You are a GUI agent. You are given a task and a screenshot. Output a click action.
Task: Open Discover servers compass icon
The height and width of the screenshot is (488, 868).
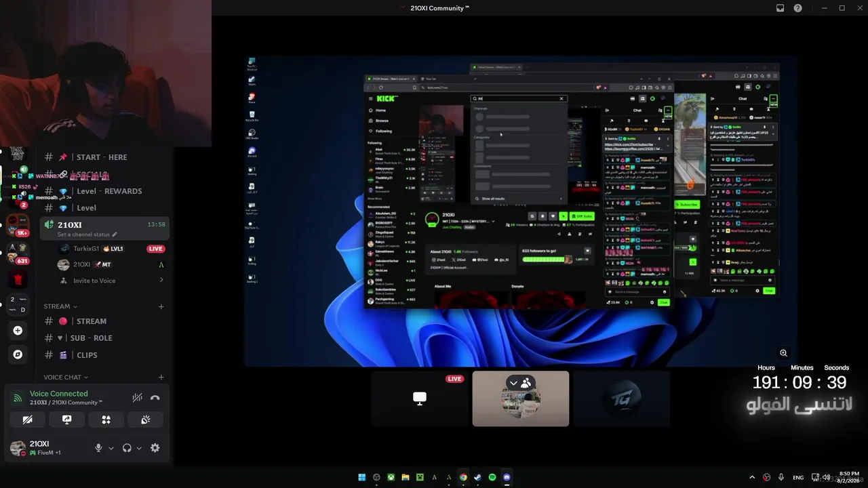(x=18, y=354)
